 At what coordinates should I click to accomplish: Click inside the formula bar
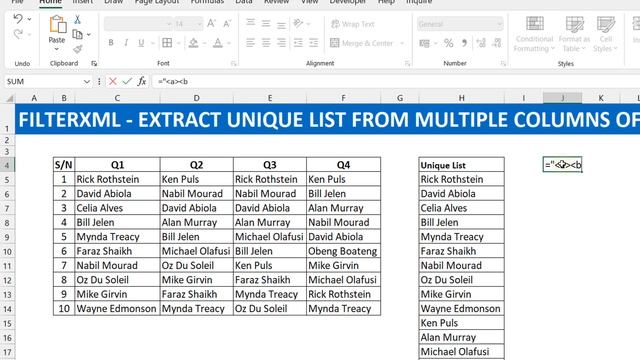coord(396,82)
